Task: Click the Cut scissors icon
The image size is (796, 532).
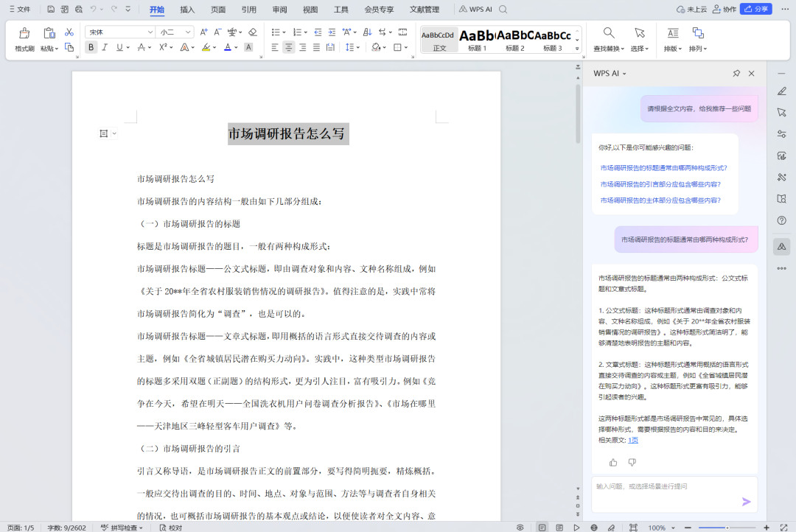Action: [x=69, y=32]
